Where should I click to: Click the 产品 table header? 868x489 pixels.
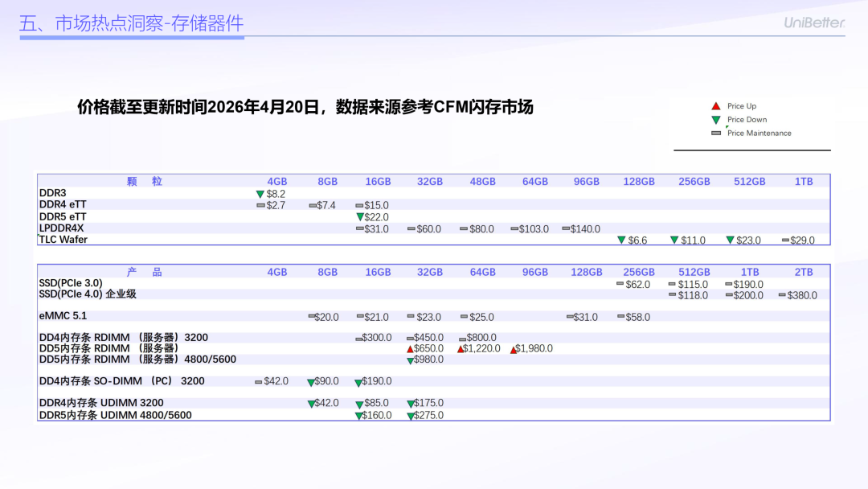coord(145,272)
